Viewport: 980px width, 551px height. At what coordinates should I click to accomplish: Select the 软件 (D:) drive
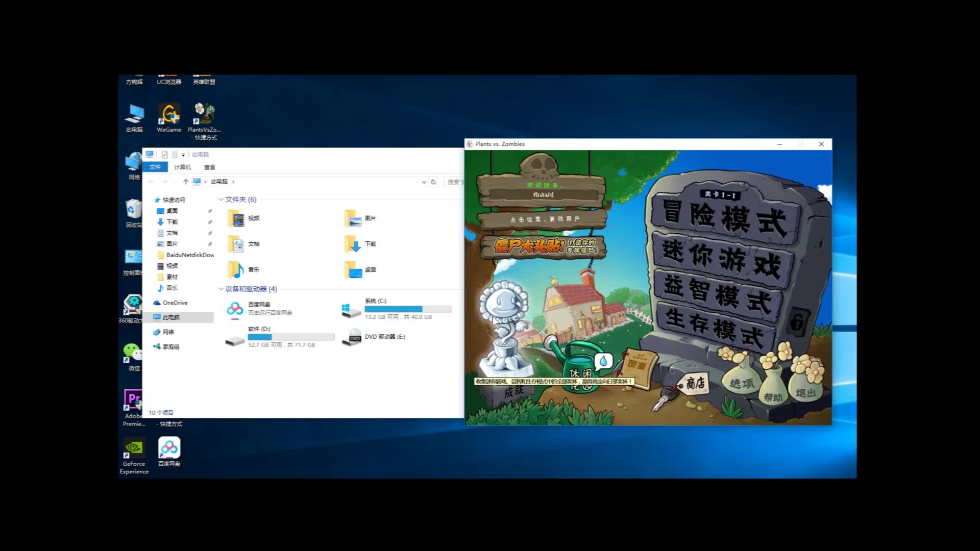[x=280, y=337]
